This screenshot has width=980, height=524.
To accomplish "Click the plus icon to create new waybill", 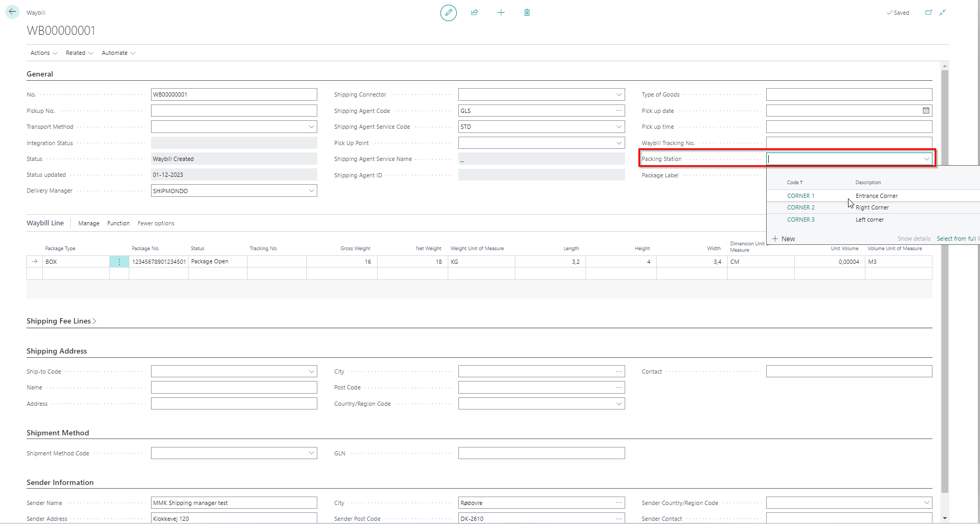I will point(501,13).
